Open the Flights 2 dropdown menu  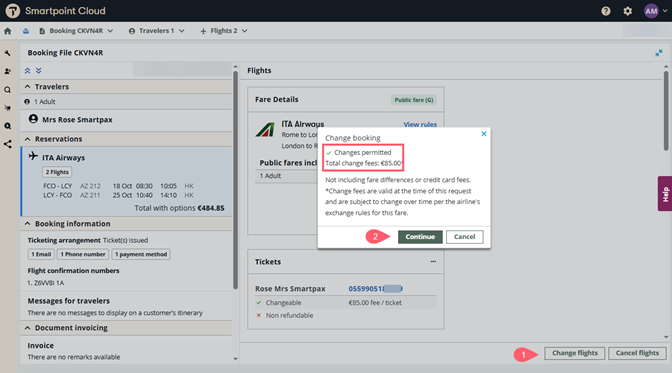click(224, 31)
